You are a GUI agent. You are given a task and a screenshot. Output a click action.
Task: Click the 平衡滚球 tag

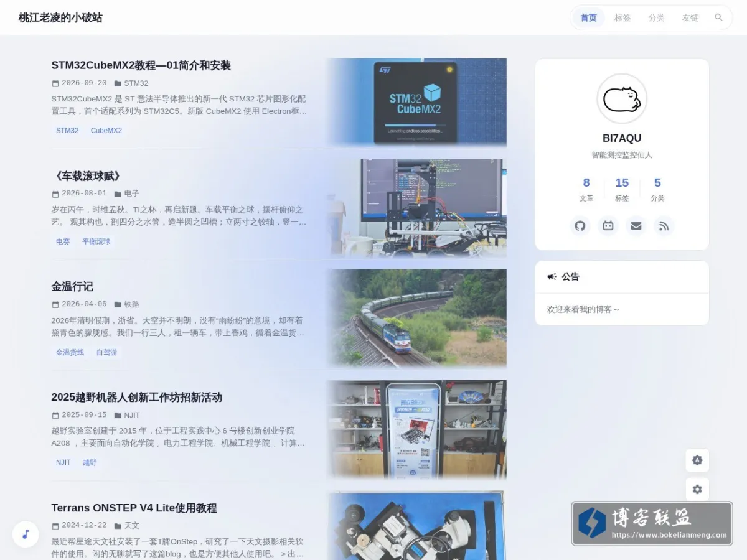coord(96,241)
